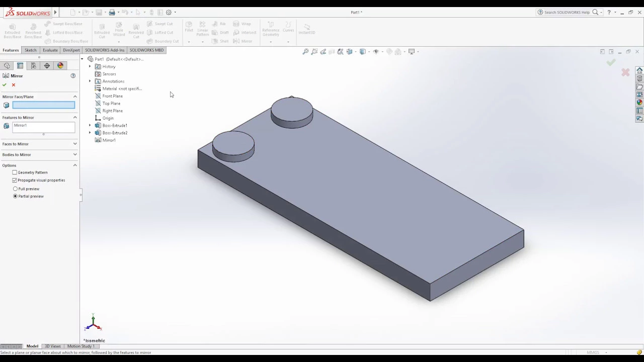Click the Apply Scene icon
Viewport: 644px width, 362px height.
point(398,51)
